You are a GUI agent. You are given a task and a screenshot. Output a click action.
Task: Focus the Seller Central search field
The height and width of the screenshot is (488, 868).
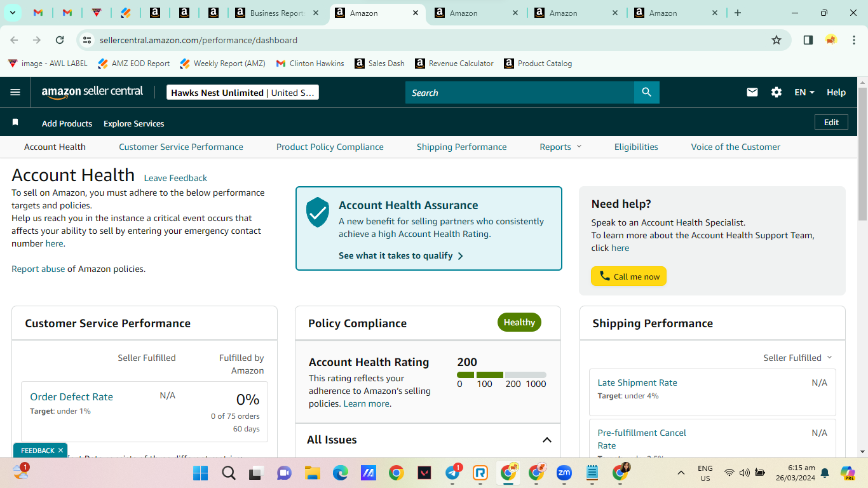520,92
